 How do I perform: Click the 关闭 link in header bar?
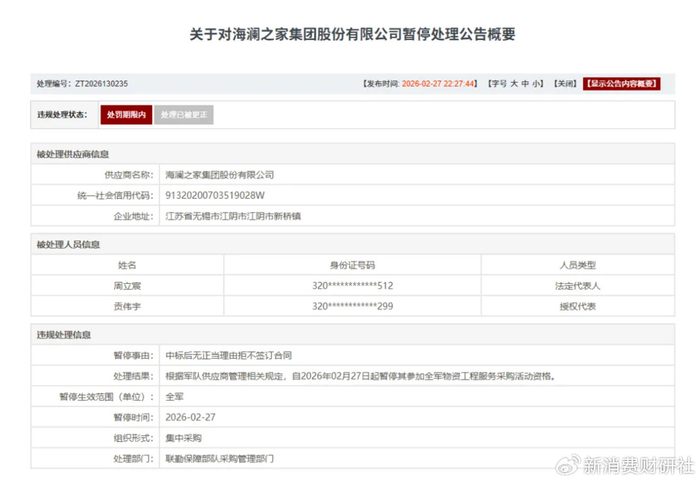(x=565, y=84)
